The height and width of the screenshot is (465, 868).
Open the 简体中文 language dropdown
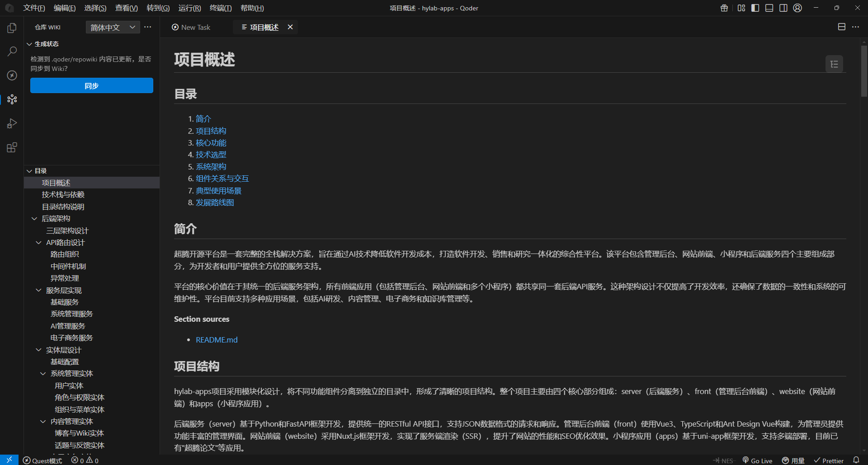click(112, 27)
